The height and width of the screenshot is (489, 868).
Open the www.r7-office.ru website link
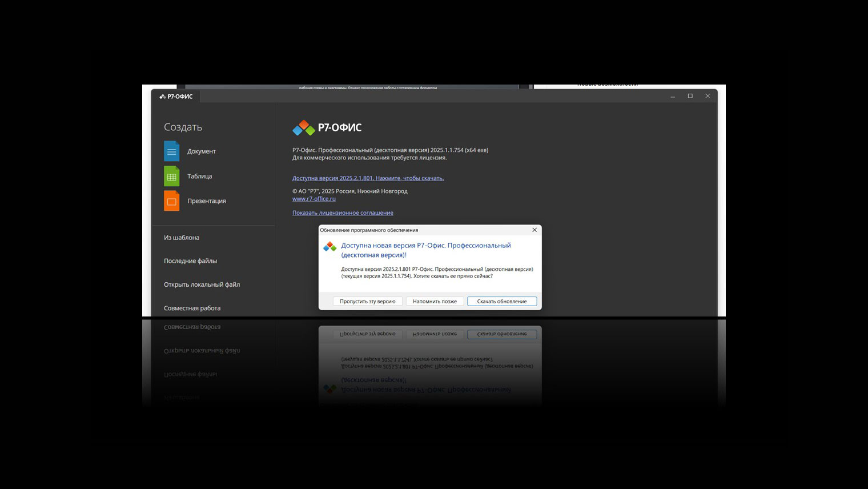click(x=314, y=199)
